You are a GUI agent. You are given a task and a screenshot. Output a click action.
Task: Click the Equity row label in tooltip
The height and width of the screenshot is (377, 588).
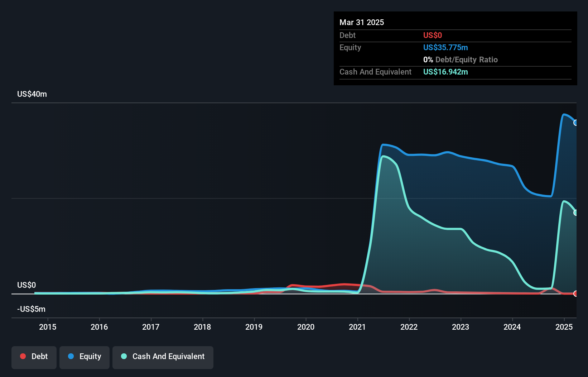(x=350, y=47)
